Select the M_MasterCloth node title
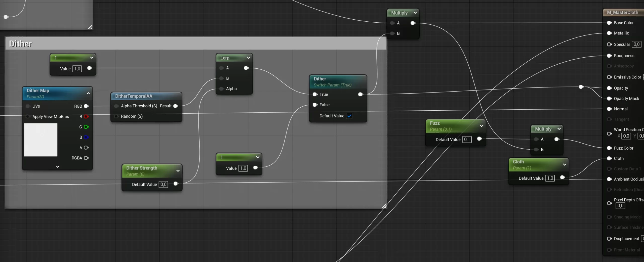The height and width of the screenshot is (262, 644). (x=622, y=12)
